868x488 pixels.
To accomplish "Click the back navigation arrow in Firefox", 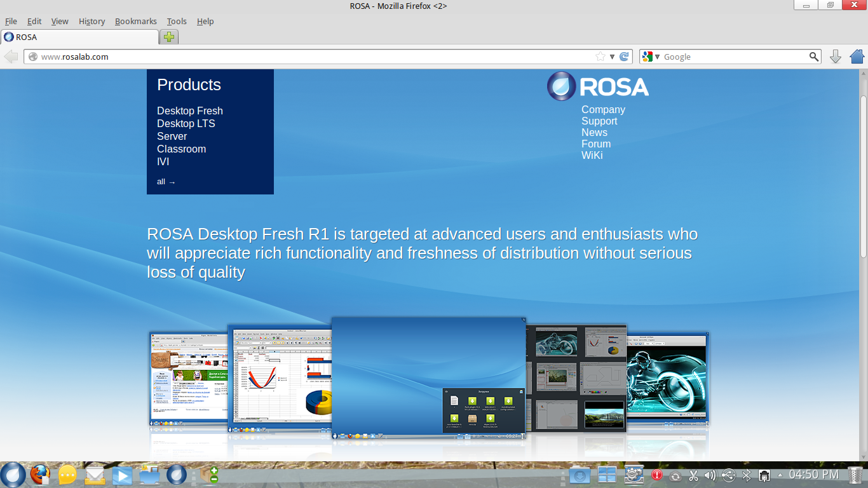I will tap(10, 57).
